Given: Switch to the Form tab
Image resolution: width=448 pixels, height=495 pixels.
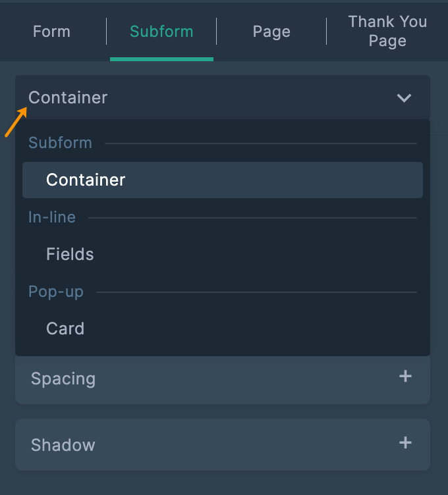Looking at the screenshot, I should coord(51,32).
